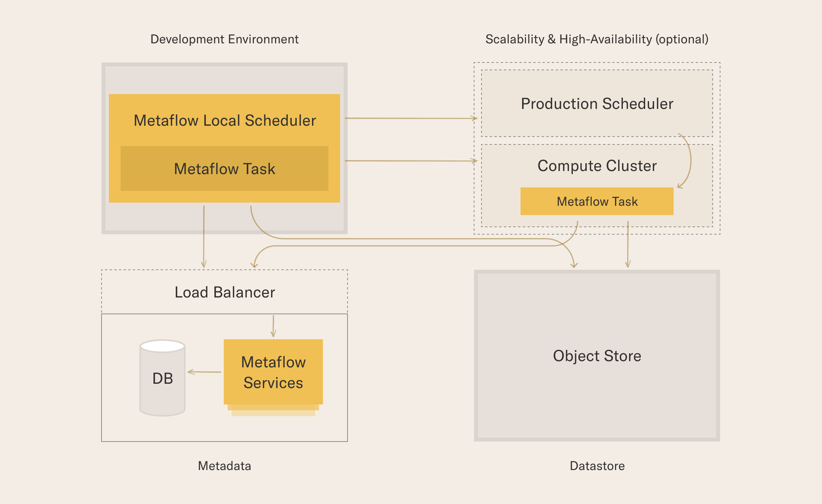Screen dimensions: 822x504
Task: Click the Production Scheduler box
Action: [597, 103]
